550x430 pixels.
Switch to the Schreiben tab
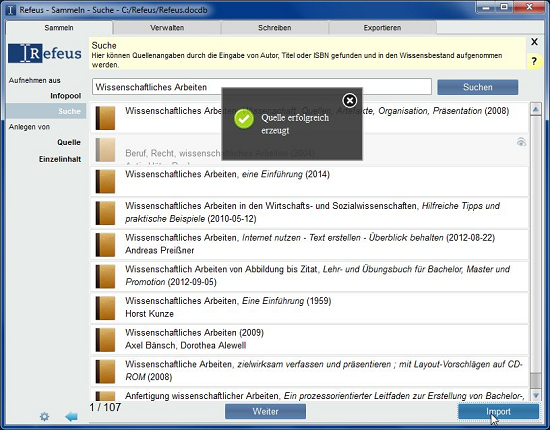[275, 28]
